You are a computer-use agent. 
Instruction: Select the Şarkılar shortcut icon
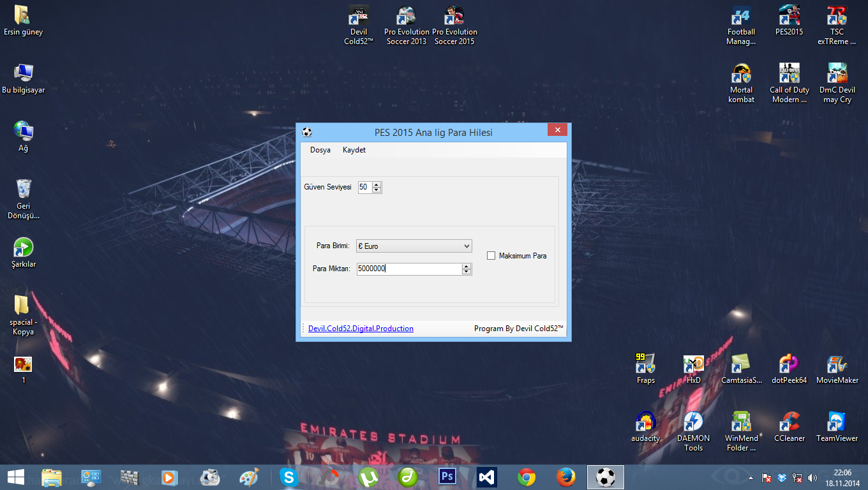(23, 253)
